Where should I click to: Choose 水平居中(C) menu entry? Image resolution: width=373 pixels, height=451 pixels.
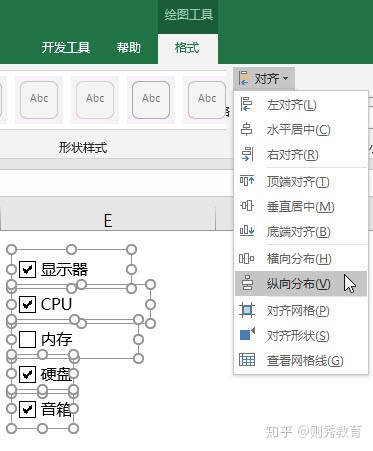(301, 129)
